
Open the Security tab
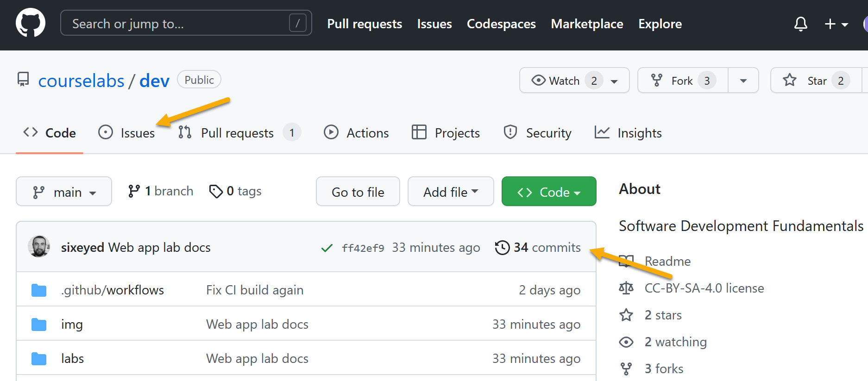click(x=537, y=133)
